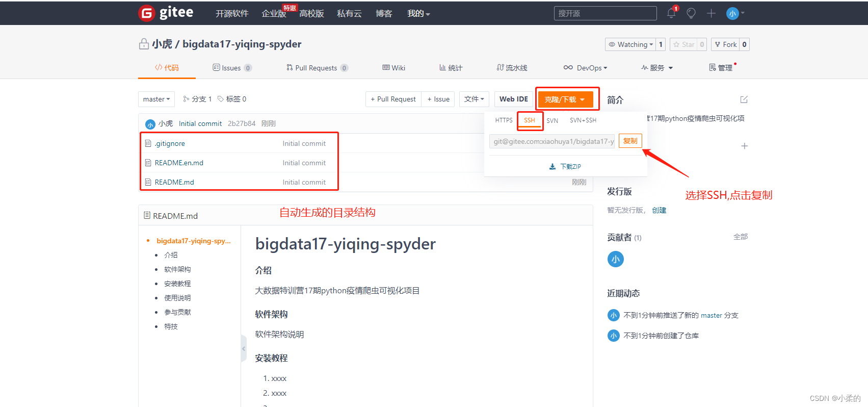
Task: Open the README.md file in file list
Action: pos(174,182)
